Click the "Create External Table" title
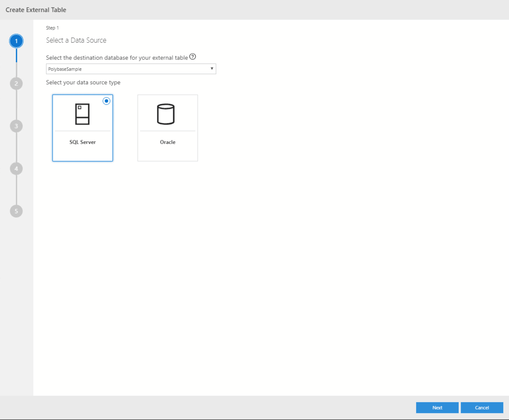509x420 pixels. pos(36,10)
